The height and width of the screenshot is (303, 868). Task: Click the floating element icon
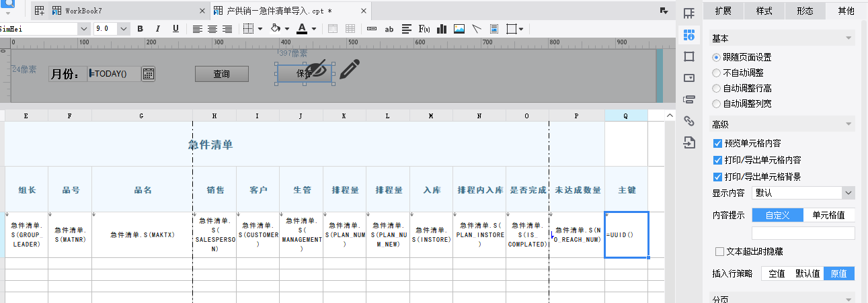click(x=512, y=29)
